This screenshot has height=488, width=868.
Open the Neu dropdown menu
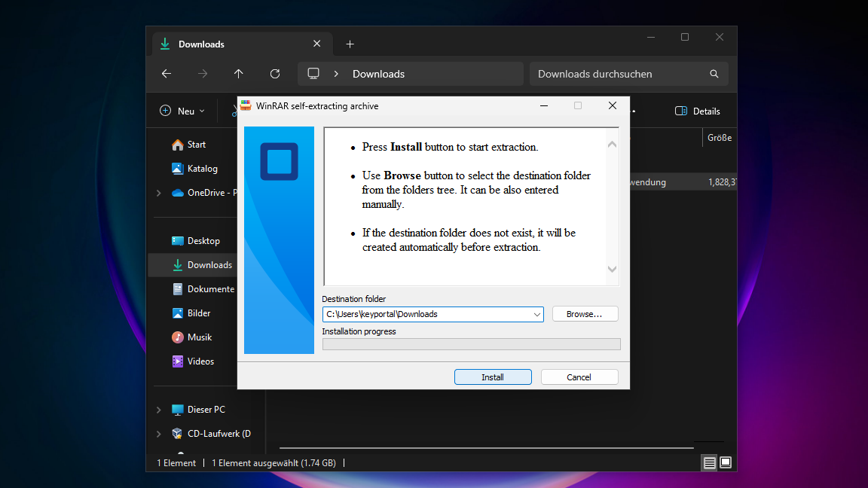pyautogui.click(x=182, y=111)
